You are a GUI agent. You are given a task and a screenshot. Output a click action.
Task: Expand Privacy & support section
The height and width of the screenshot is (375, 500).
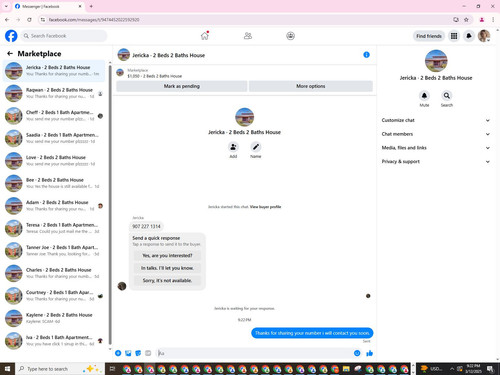click(x=436, y=161)
